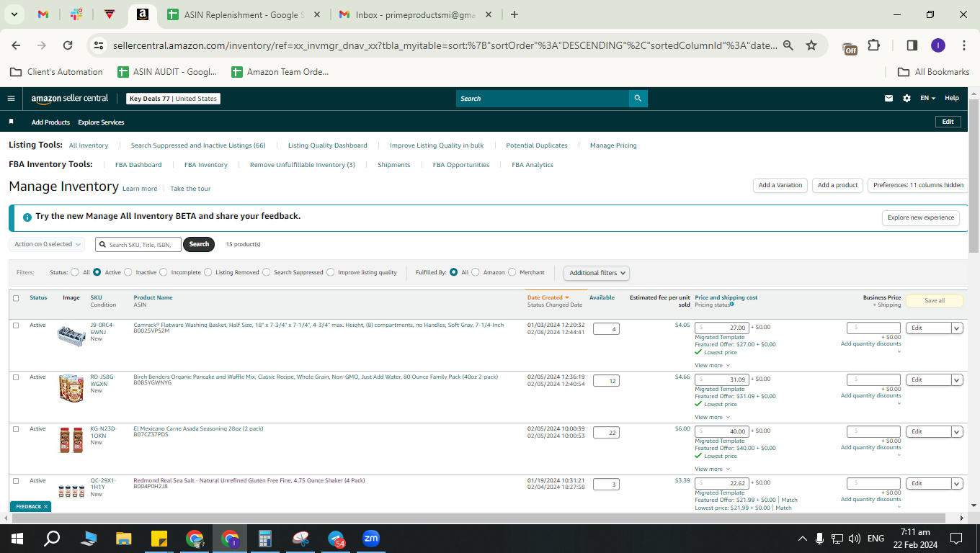Open Edit dropdown arrow for Camrack row
Image resolution: width=980 pixels, height=553 pixels.
click(x=957, y=328)
